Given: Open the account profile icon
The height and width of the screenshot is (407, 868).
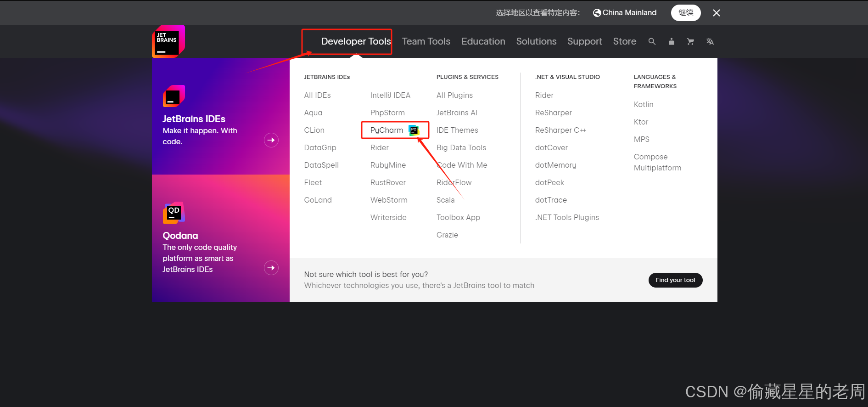Looking at the screenshot, I should pyautogui.click(x=671, y=41).
